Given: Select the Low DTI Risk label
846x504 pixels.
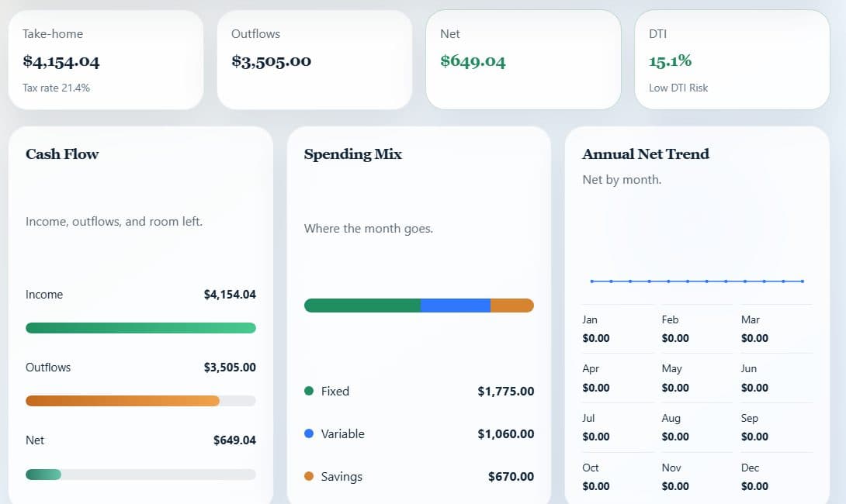Looking at the screenshot, I should pyautogui.click(x=678, y=88).
